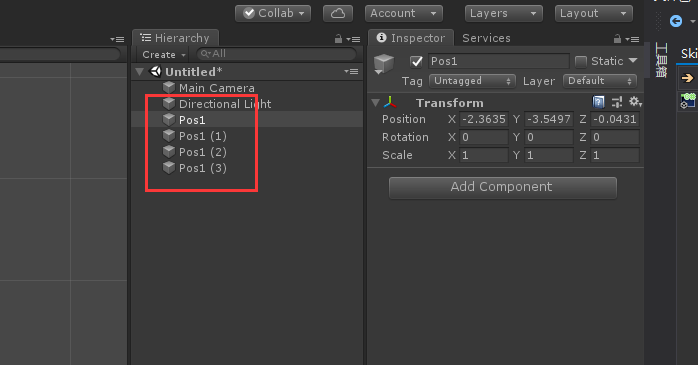Click the blue back arrow icon

(x=676, y=21)
